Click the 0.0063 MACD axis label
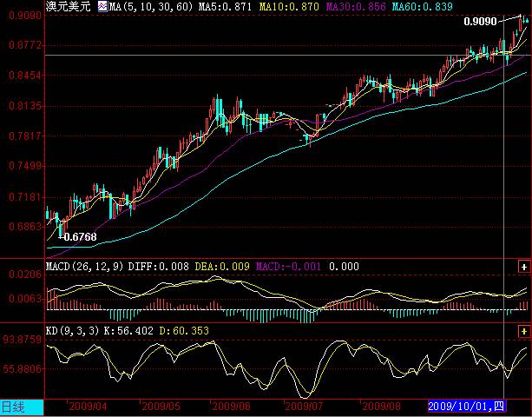Screen dimensions: 532x417 tap(25, 299)
